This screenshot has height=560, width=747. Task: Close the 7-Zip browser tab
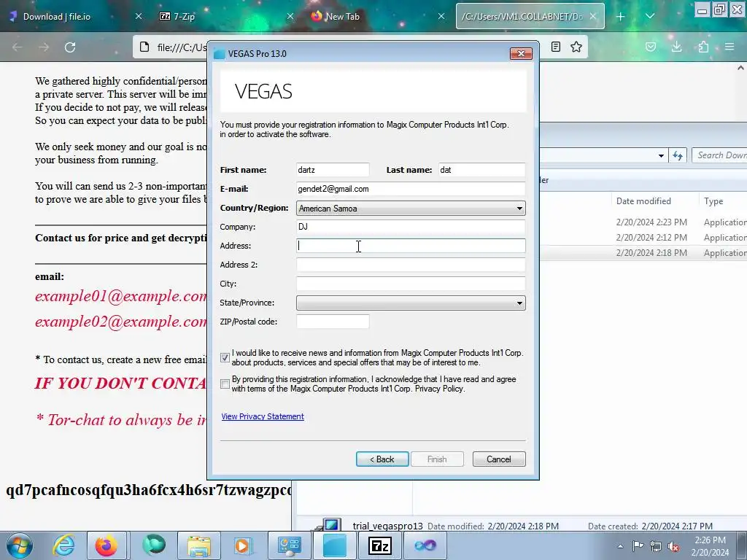[290, 16]
